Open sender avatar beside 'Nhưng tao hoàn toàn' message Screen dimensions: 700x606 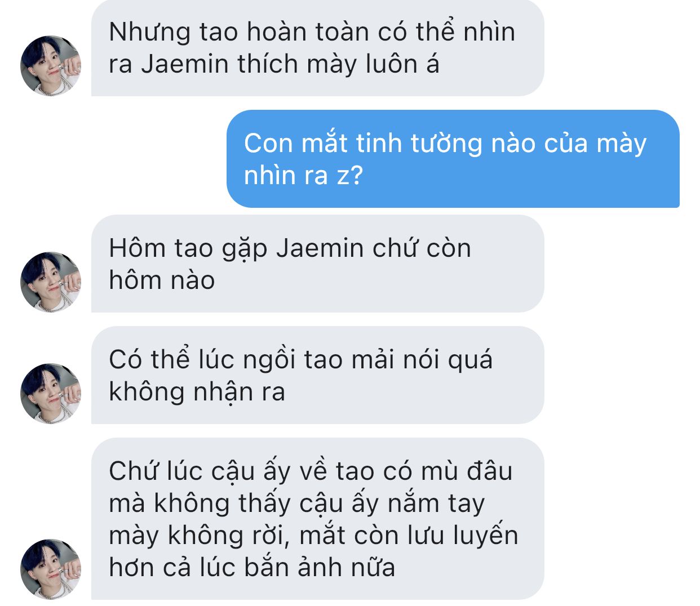point(51,65)
